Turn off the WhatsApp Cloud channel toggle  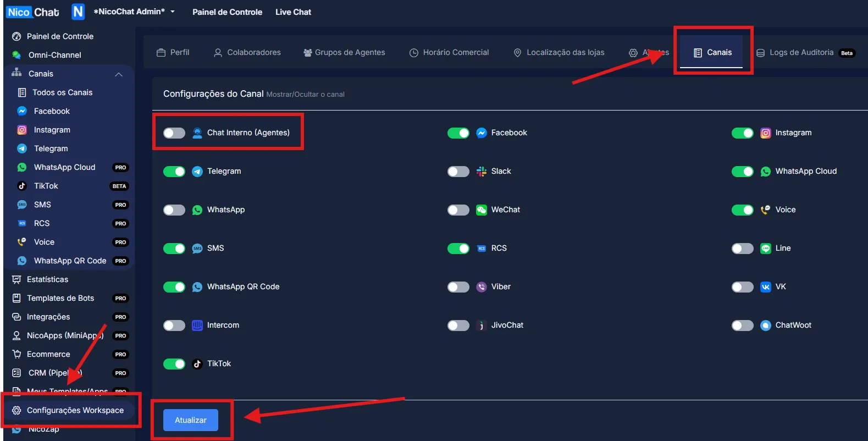point(743,172)
